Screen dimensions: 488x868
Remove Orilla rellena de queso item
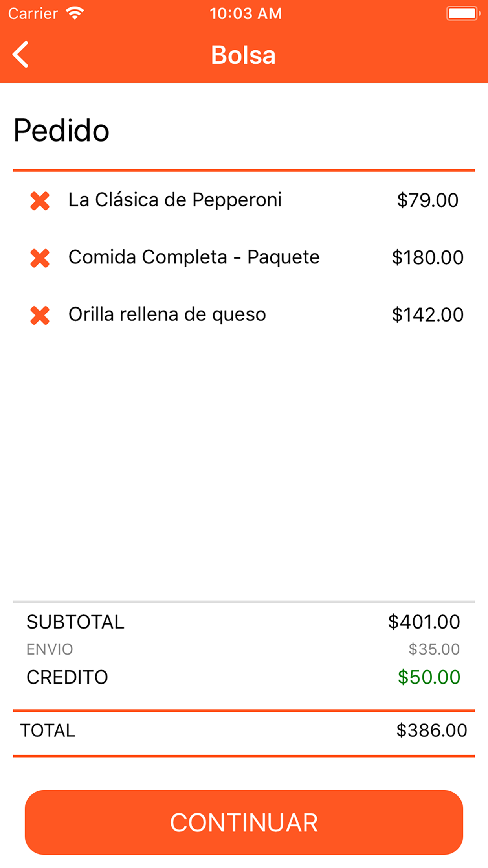(x=40, y=315)
